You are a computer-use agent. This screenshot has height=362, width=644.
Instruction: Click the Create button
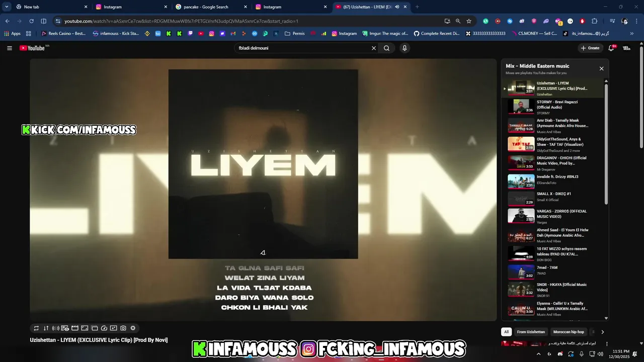coord(590,48)
